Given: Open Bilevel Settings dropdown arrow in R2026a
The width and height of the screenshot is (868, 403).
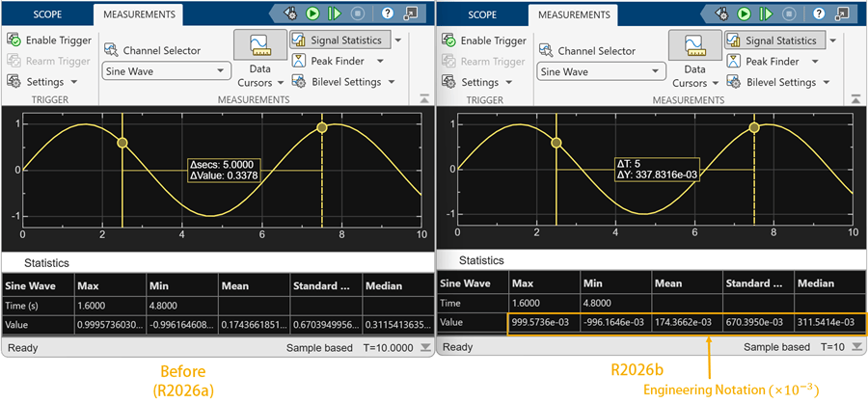Looking at the screenshot, I should pos(392,82).
